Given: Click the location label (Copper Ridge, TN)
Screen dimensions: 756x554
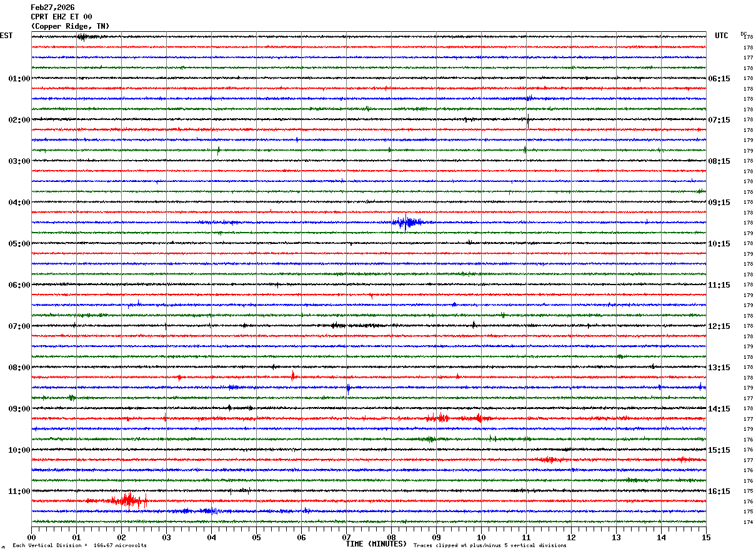Looking at the screenshot, I should pyautogui.click(x=70, y=26).
